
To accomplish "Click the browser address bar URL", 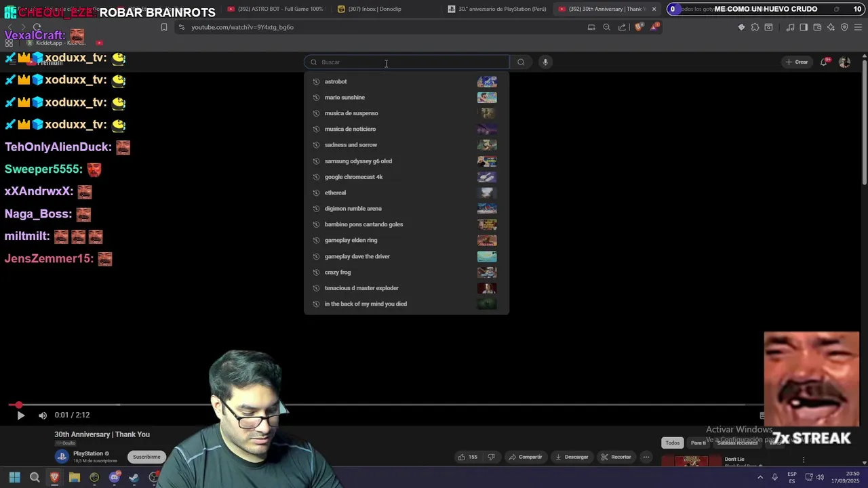I will 243,27.
